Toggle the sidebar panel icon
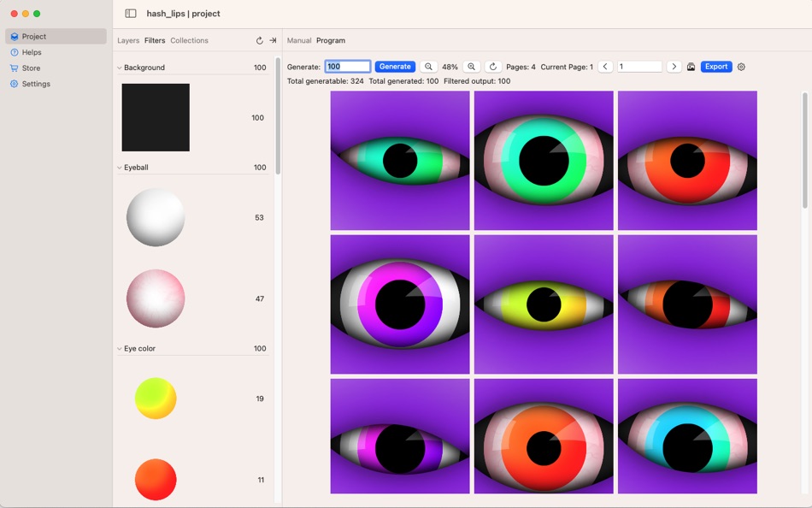 (131, 14)
